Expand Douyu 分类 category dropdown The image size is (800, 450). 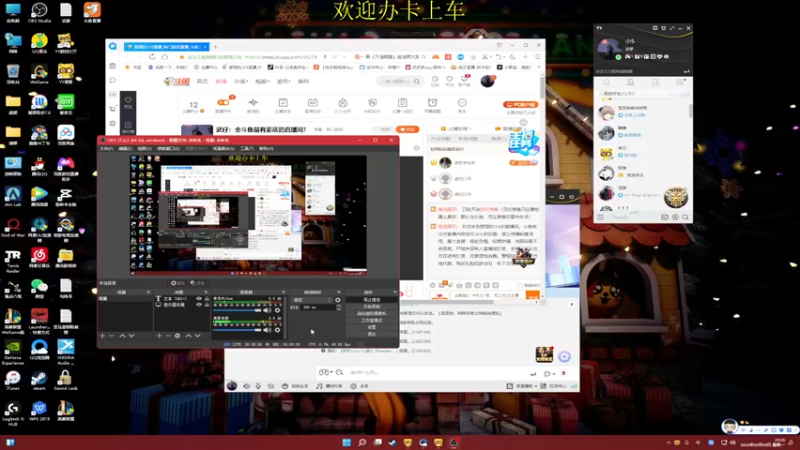(x=241, y=81)
